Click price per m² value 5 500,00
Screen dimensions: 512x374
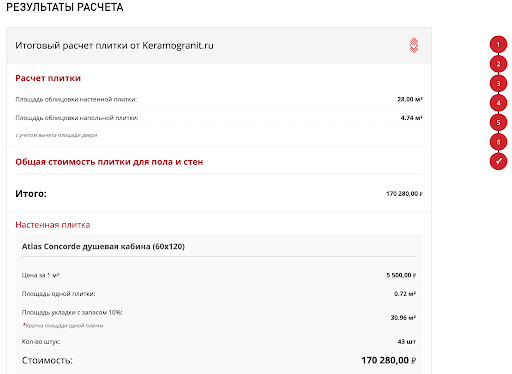401,275
